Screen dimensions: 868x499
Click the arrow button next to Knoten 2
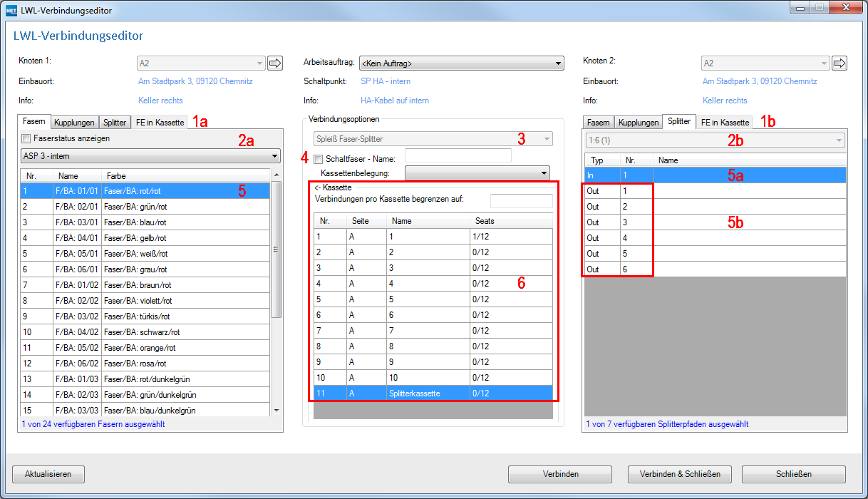point(839,63)
